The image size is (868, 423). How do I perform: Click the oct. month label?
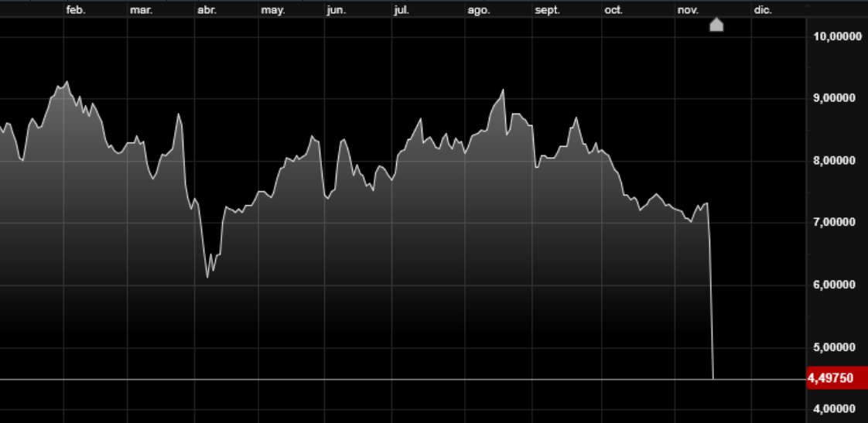[x=613, y=10]
